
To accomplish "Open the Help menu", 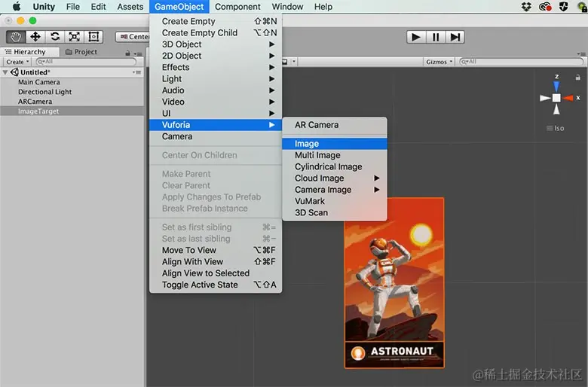I will point(323,7).
